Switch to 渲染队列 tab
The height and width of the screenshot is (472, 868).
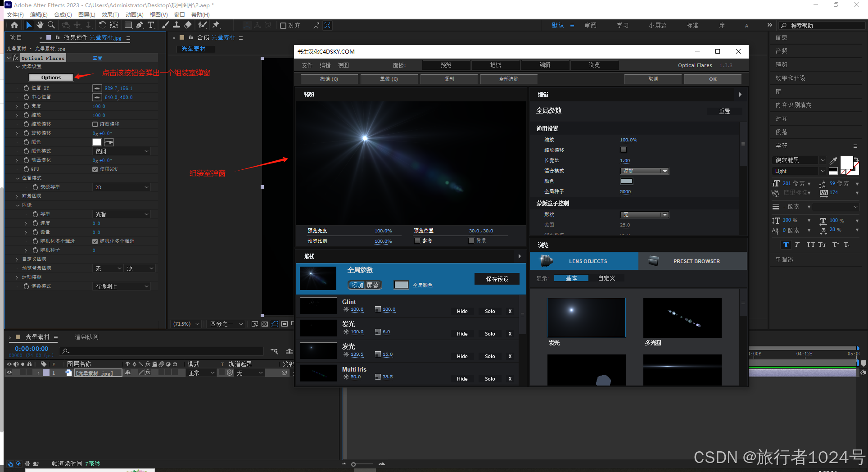86,337
